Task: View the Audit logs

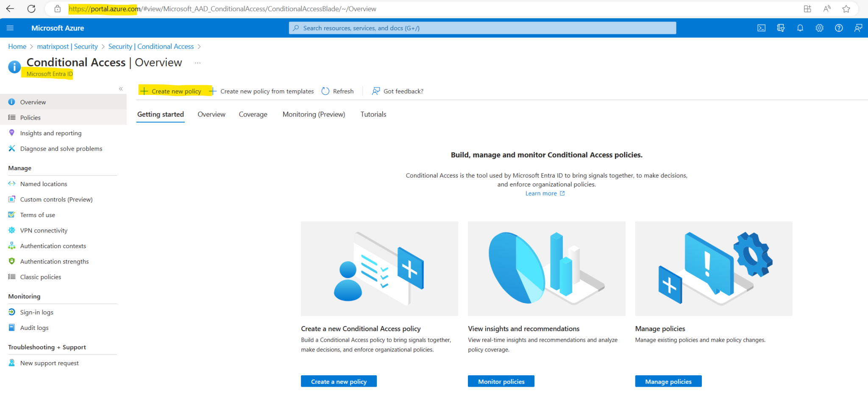Action: click(35, 327)
